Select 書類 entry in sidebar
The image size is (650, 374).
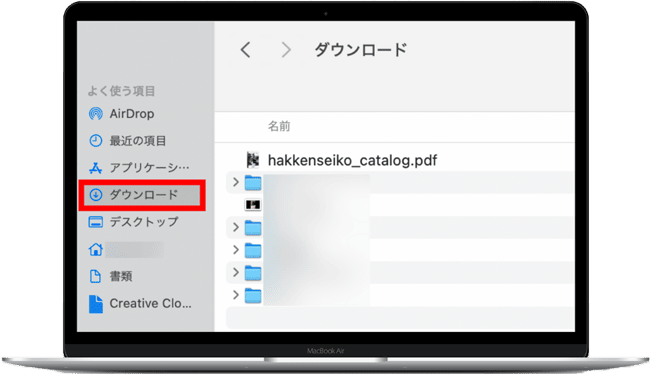tap(121, 276)
